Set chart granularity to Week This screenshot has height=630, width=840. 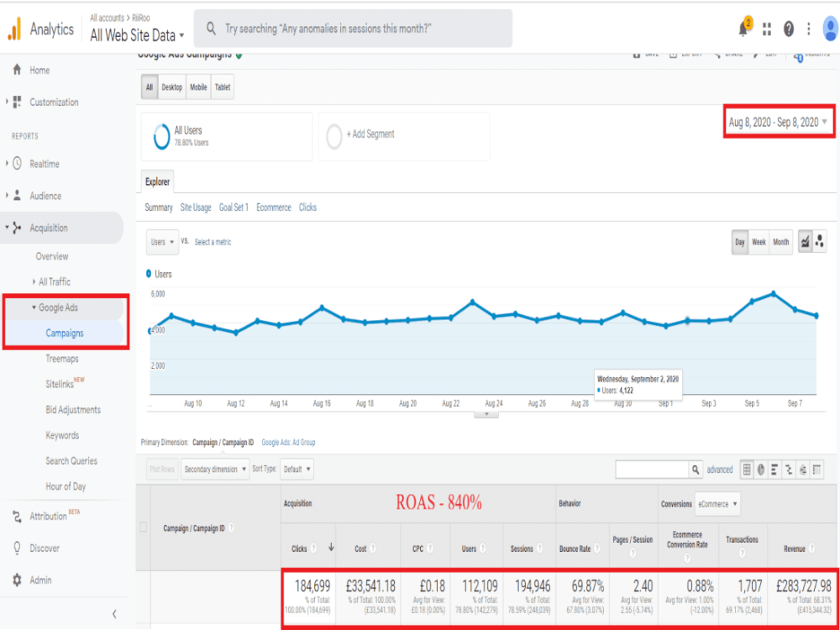coord(759,242)
